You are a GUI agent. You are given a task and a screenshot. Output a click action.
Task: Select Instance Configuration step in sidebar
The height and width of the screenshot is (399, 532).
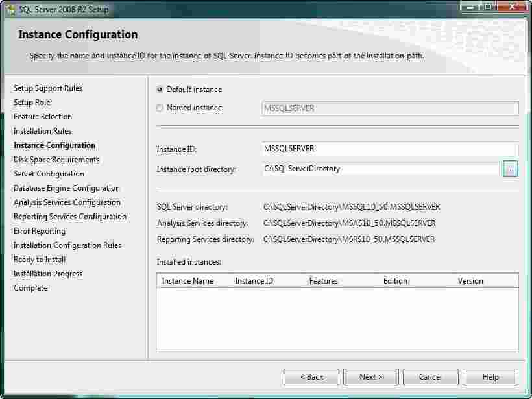coord(54,145)
